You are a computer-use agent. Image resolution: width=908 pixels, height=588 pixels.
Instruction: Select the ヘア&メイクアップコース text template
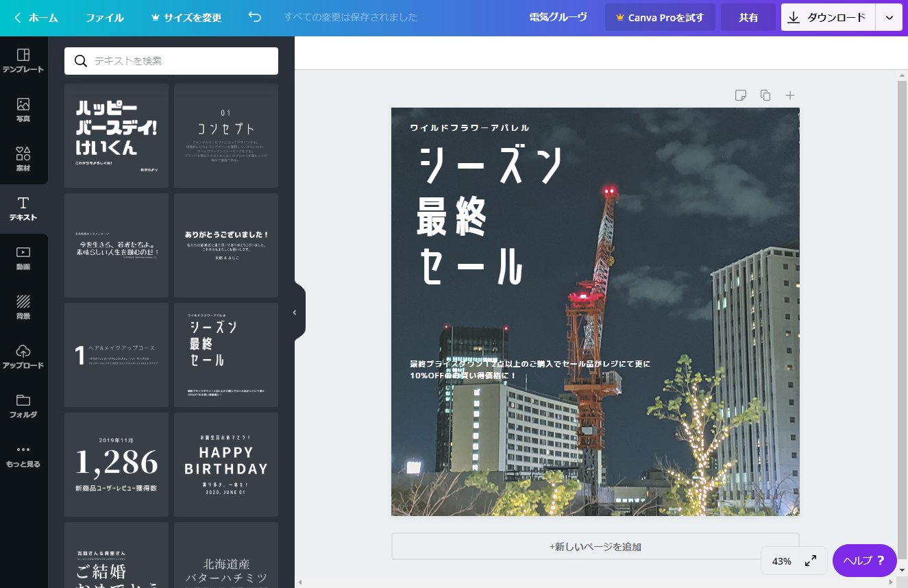coord(116,355)
